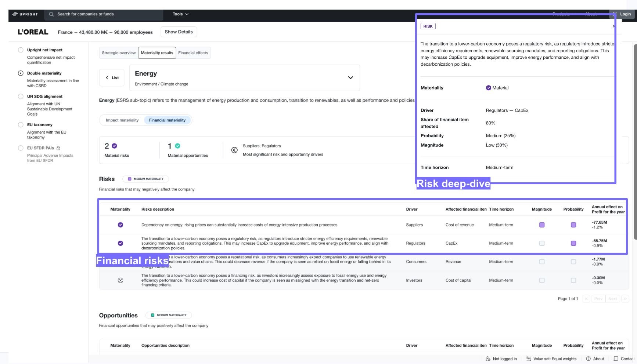Screen dimensions: 637x364
Task: Click Probability swatch in Suppliers row
Action: 573,225
